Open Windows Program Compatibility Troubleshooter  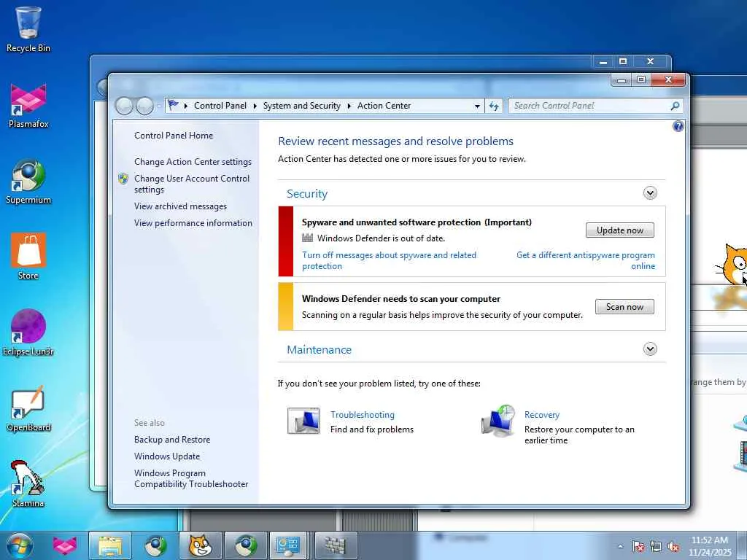tap(191, 478)
